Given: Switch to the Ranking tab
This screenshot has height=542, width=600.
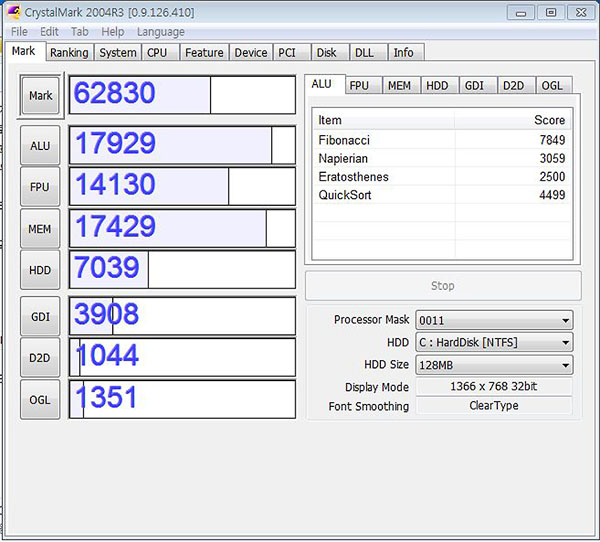Looking at the screenshot, I should (x=69, y=52).
